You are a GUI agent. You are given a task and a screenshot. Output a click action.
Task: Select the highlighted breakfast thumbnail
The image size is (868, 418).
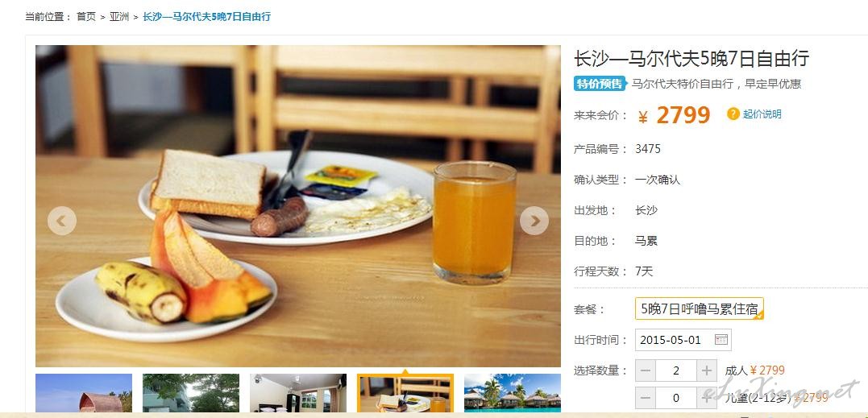pyautogui.click(x=405, y=393)
